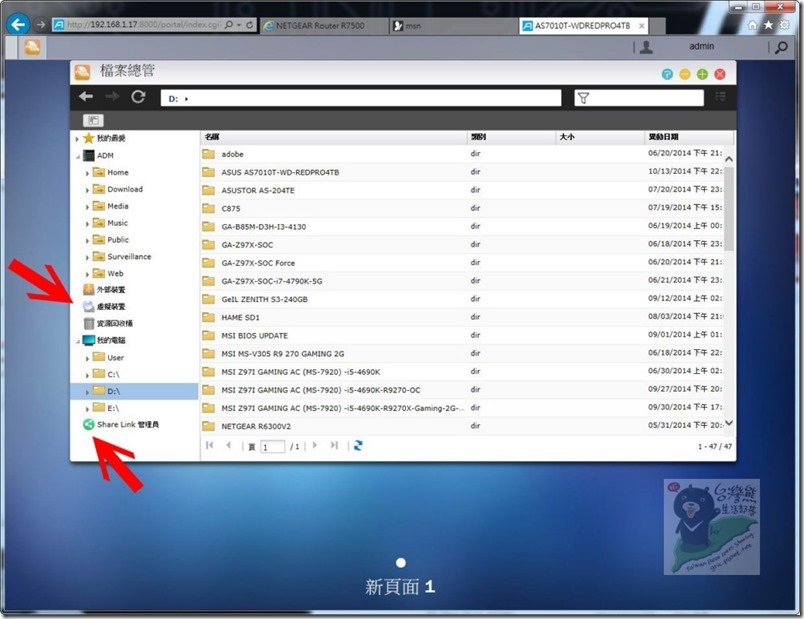
Task: Select the AS7010T-WDREDPRO4TB browser tab
Action: pos(584,26)
